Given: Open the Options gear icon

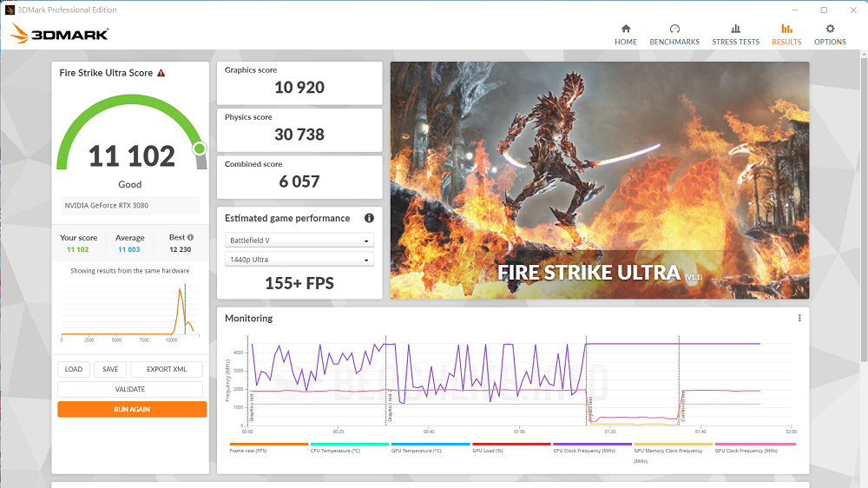Looking at the screenshot, I should tap(830, 29).
